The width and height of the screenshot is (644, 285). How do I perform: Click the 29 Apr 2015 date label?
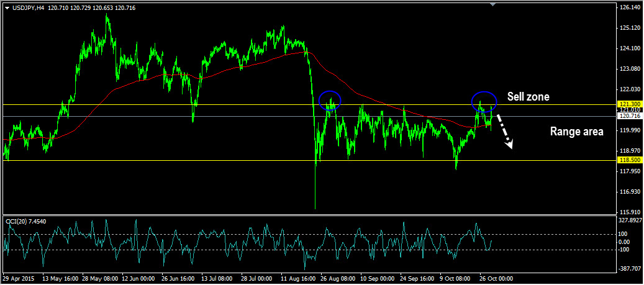(x=19, y=278)
